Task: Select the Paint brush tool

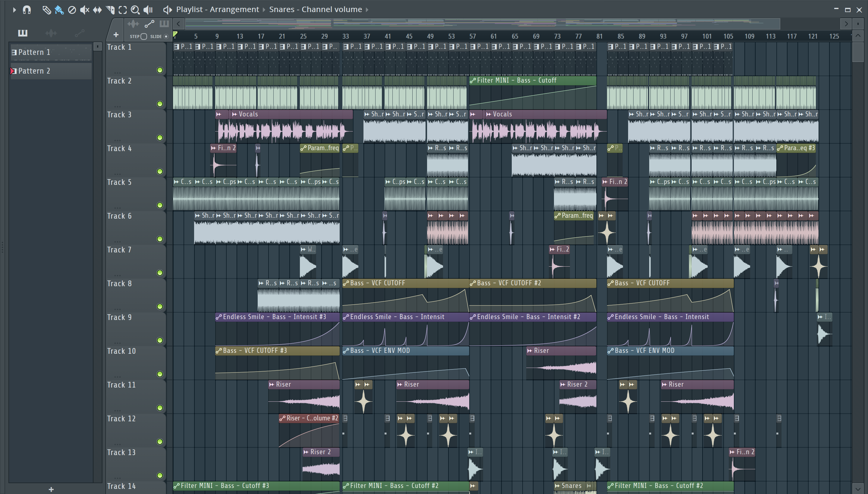Action: tap(59, 10)
